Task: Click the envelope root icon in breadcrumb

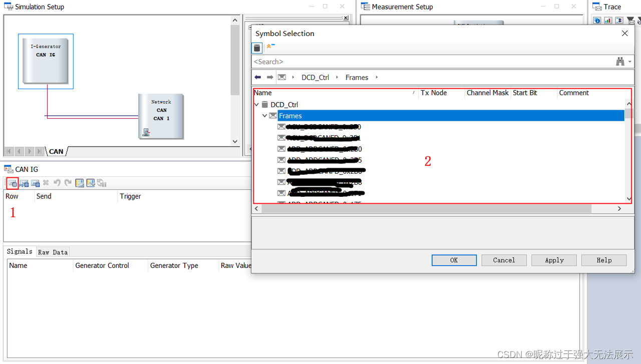Action: 282,77
